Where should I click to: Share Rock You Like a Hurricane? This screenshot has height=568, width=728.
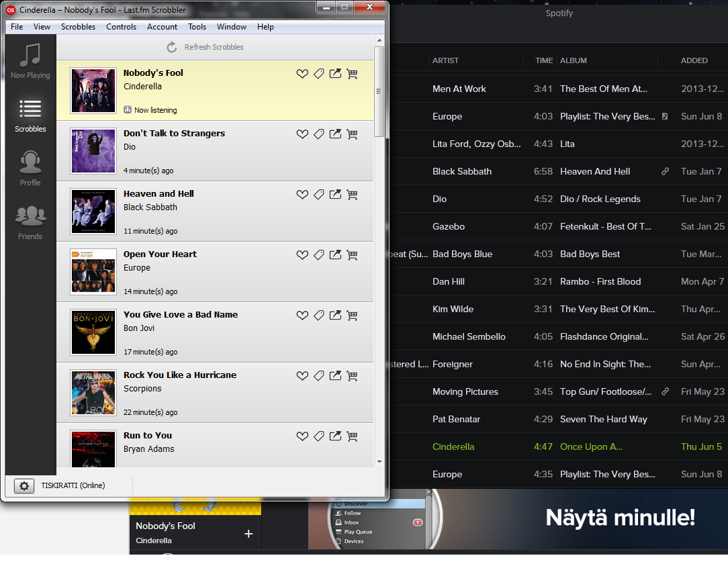(x=335, y=375)
